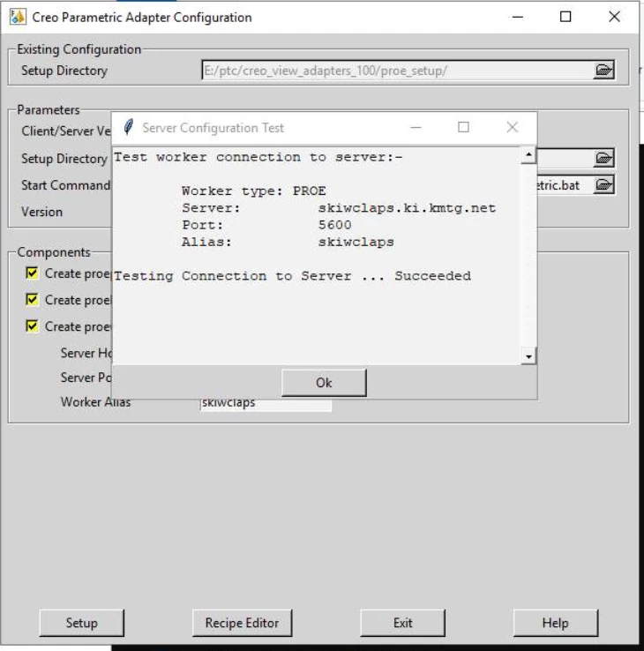Browse Parameters Setup Directory folder icon

[603, 158]
